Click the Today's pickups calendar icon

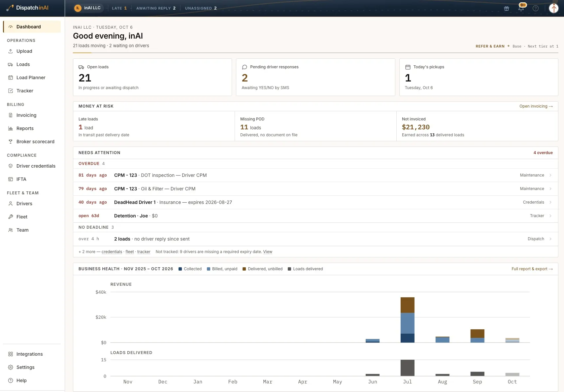[x=408, y=67]
